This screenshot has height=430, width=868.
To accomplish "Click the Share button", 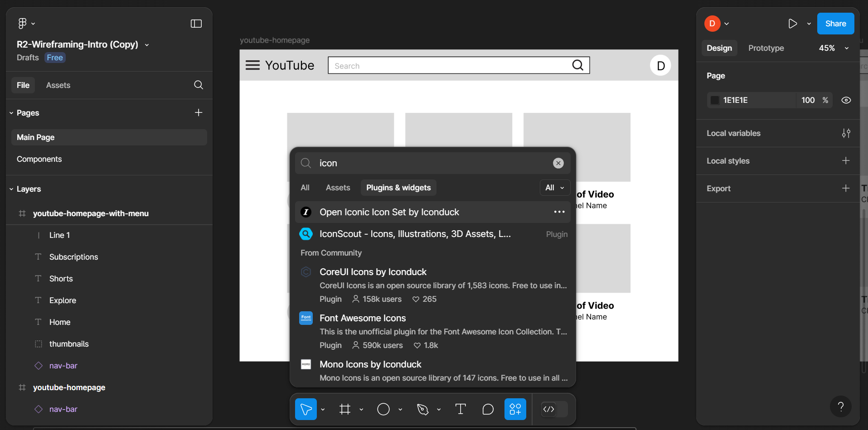I will (835, 24).
